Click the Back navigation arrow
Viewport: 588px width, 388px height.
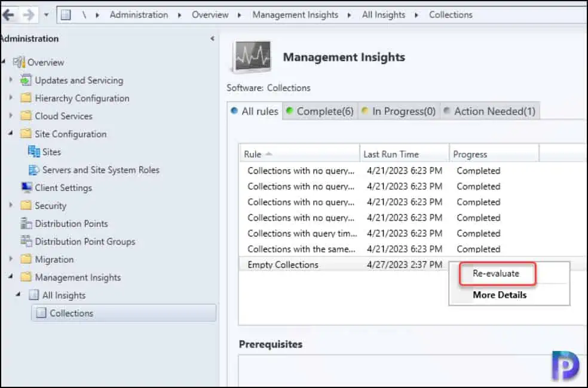(x=8, y=14)
